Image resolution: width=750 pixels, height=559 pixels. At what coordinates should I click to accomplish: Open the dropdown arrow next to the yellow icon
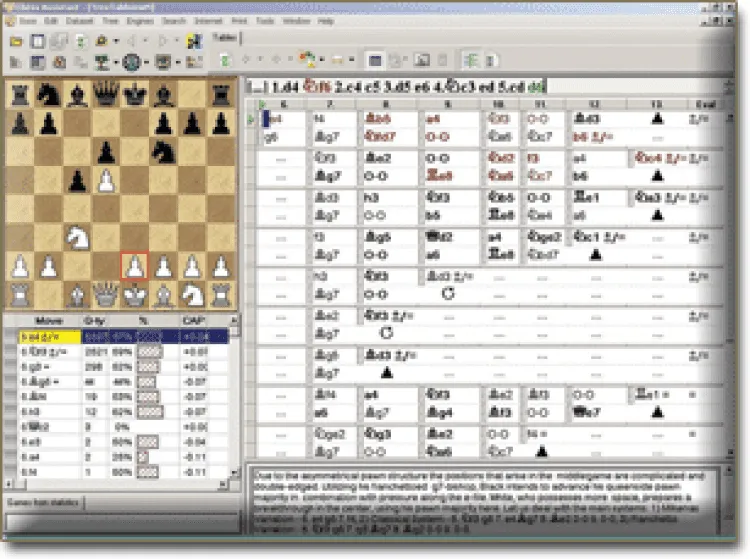[116, 42]
